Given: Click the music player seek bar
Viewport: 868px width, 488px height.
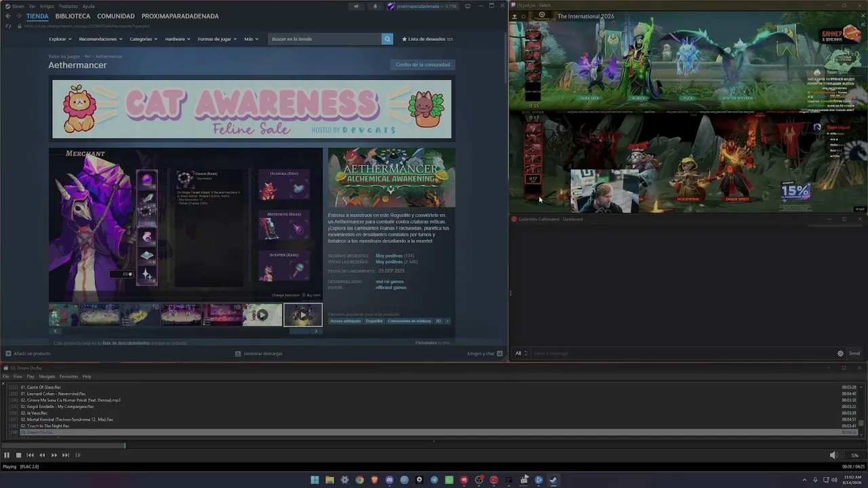Looking at the screenshot, I should click(434, 445).
